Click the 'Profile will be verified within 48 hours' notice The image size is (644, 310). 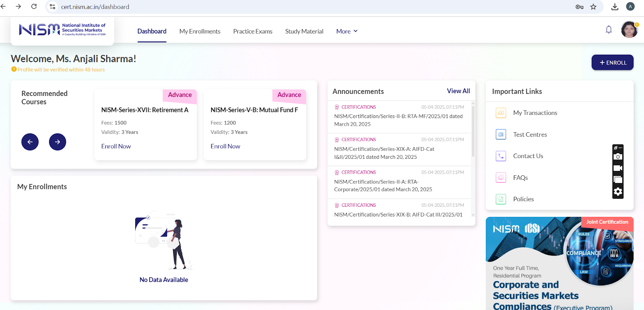pos(61,70)
